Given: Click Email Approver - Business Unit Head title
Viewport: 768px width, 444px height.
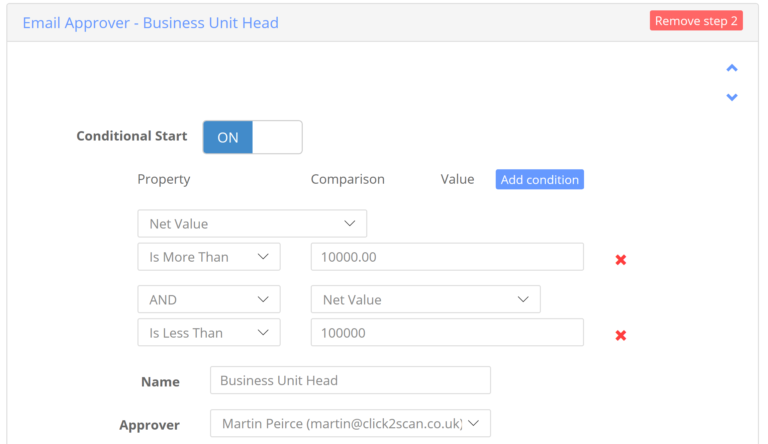Looking at the screenshot, I should point(150,22).
